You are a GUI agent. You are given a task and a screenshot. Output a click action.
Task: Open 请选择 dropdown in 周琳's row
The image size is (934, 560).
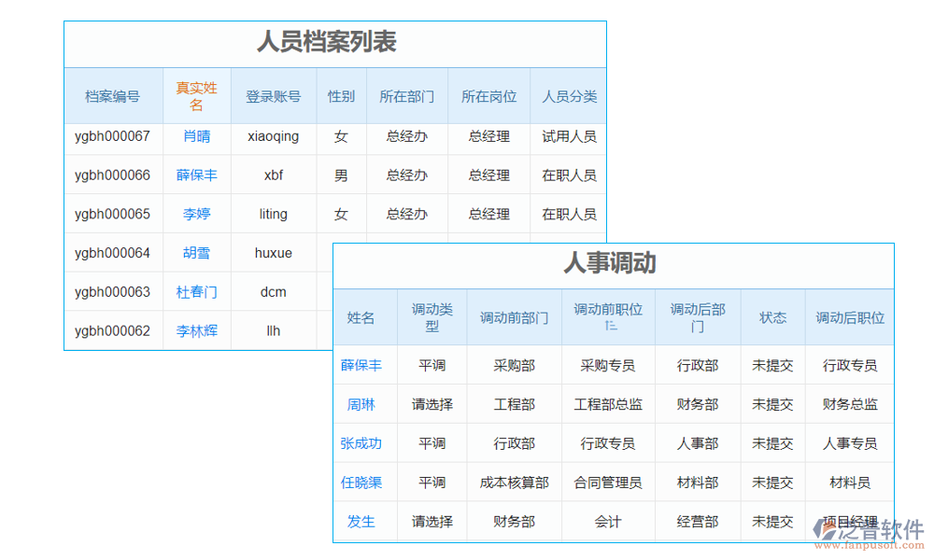click(432, 404)
